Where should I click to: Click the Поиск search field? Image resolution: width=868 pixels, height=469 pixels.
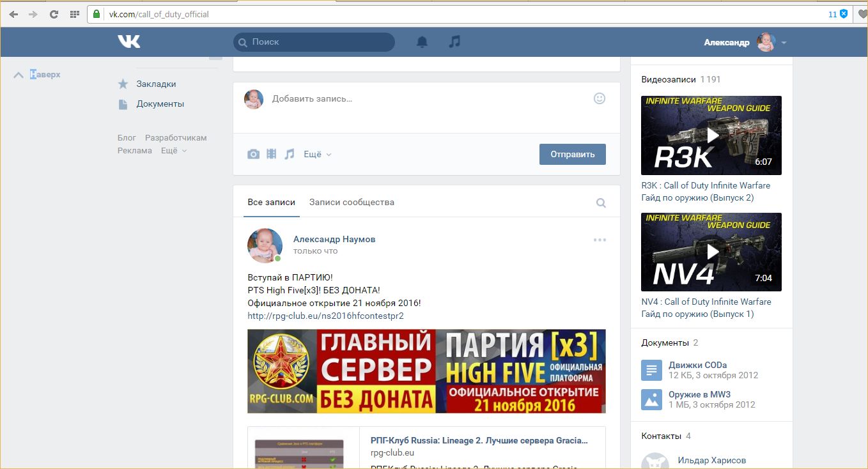coord(314,42)
